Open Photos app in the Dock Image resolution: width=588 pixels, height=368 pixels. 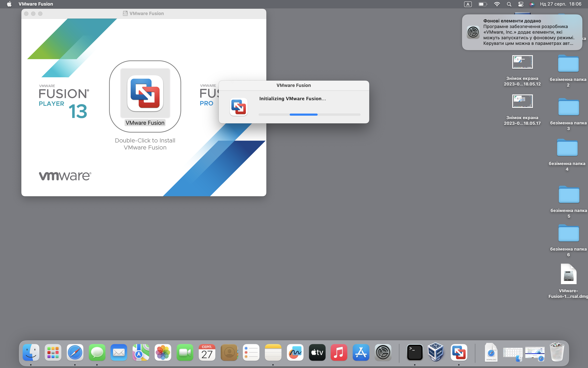[163, 352]
